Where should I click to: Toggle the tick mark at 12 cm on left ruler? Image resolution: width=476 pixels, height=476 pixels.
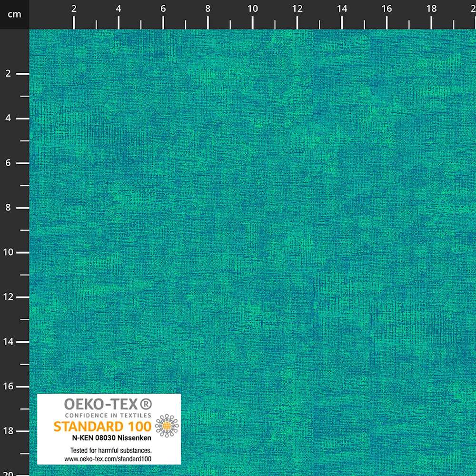pyautogui.click(x=21, y=297)
